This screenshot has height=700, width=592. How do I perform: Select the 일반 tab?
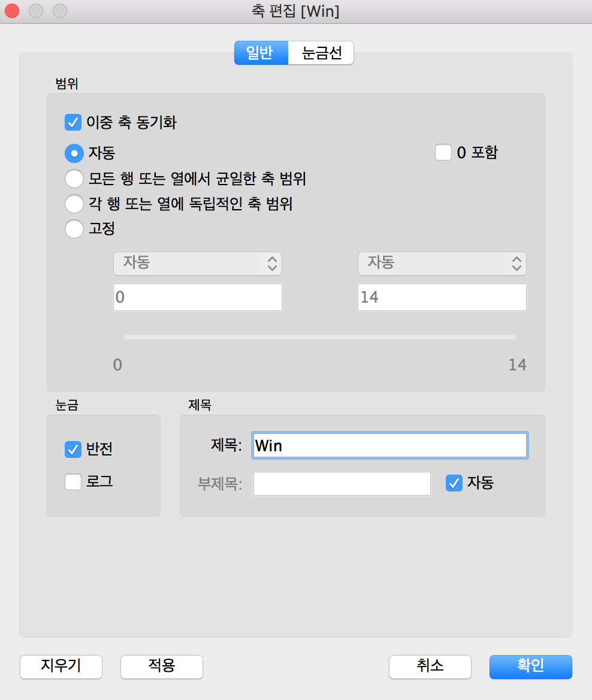coord(261,53)
